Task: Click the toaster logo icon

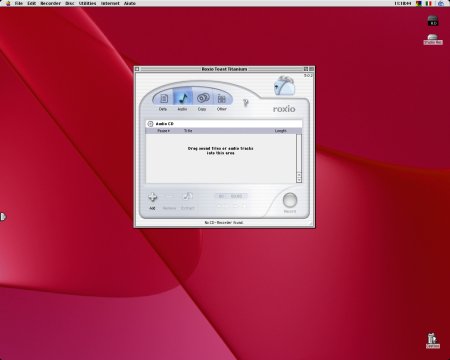Action: tap(284, 86)
